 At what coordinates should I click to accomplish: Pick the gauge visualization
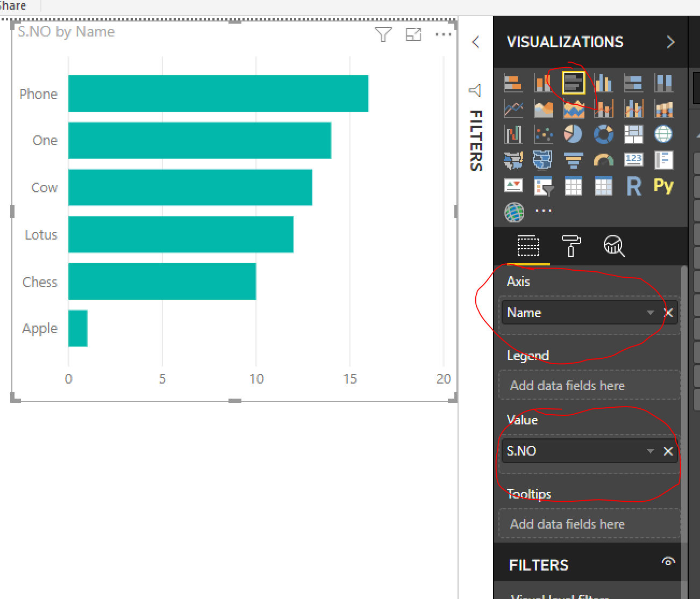click(x=604, y=160)
